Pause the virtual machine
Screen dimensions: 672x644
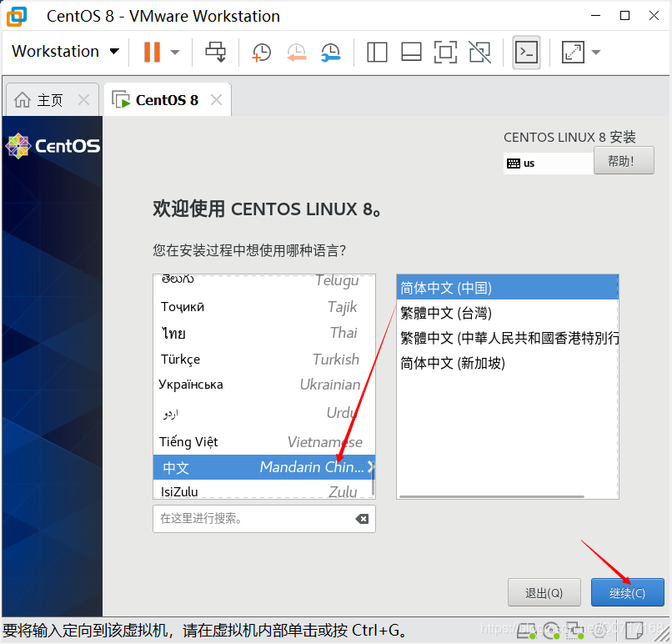152,53
